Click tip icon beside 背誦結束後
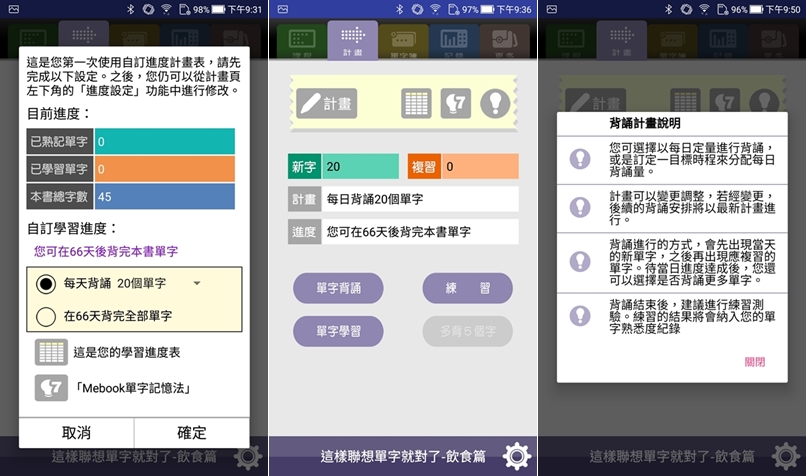This screenshot has height=476, width=806. tap(580, 315)
